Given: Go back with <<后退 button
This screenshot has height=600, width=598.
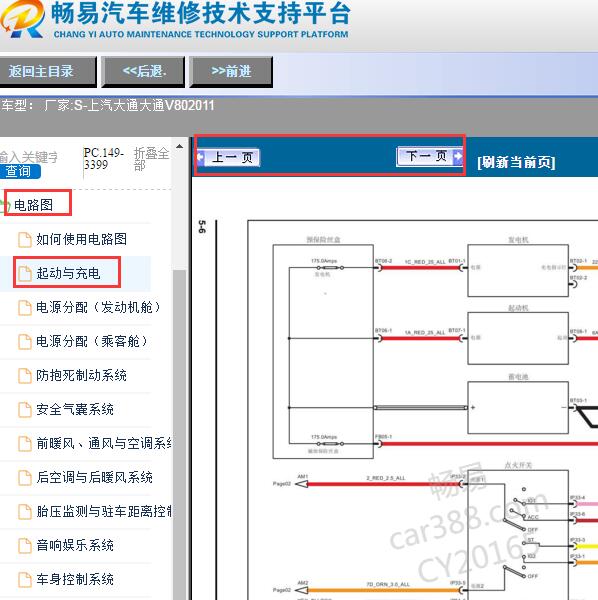Looking at the screenshot, I should pyautogui.click(x=143, y=72).
